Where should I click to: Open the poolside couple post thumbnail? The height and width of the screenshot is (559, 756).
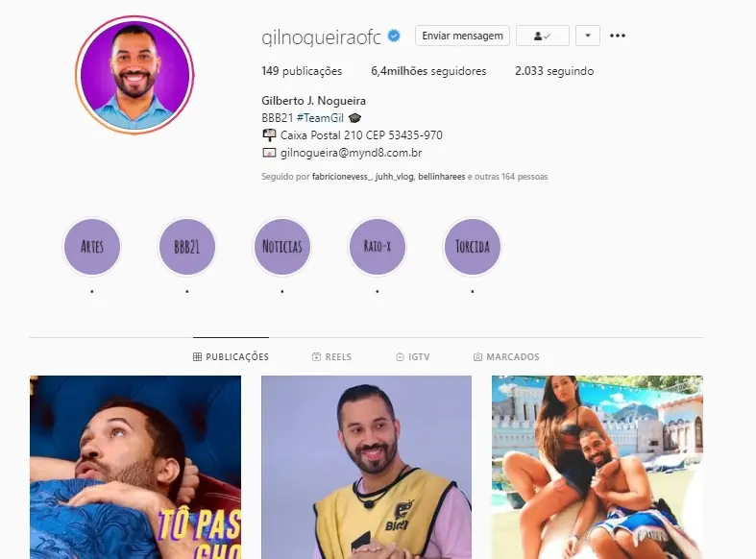coord(597,468)
